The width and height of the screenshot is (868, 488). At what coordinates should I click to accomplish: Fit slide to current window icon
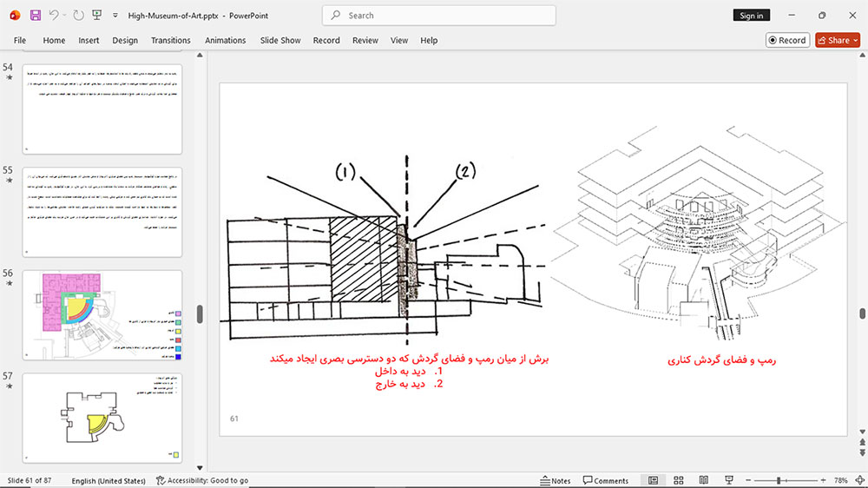(x=859, y=480)
